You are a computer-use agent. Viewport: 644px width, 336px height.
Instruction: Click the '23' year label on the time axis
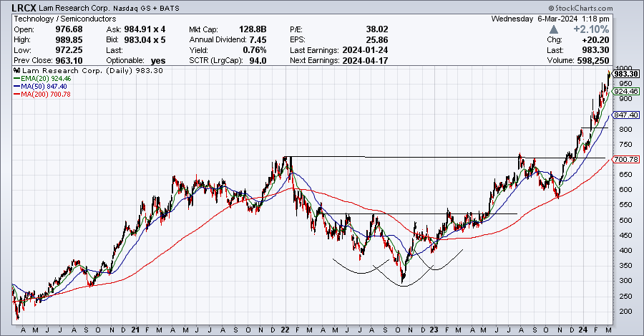coord(434,330)
